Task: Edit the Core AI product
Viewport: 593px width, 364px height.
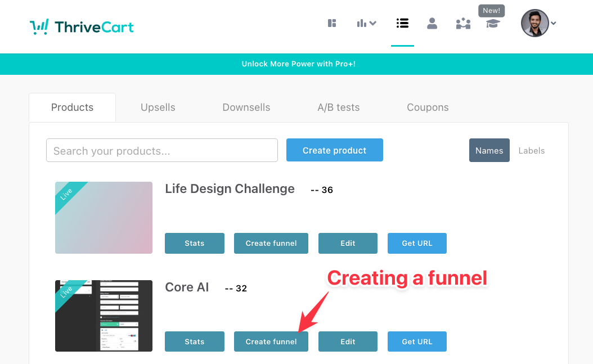Action: coord(348,341)
